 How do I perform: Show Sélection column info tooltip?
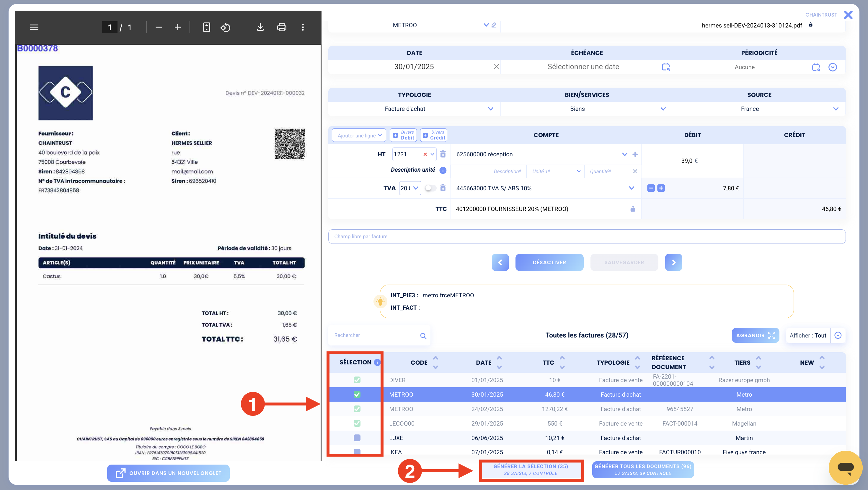[x=377, y=362]
